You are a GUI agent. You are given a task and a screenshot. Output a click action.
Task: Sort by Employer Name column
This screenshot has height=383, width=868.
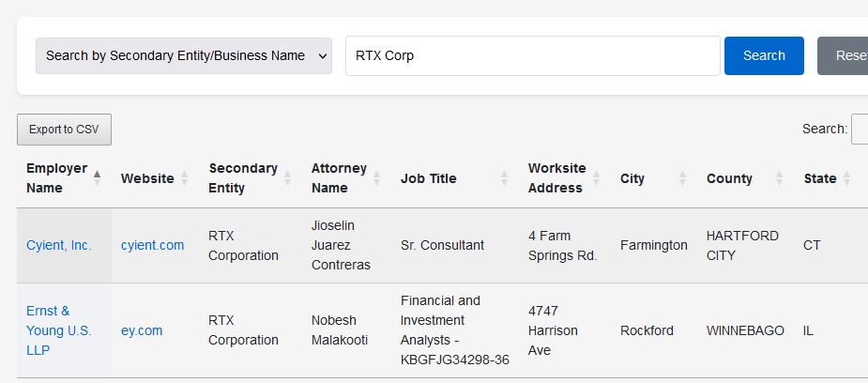pyautogui.click(x=64, y=178)
